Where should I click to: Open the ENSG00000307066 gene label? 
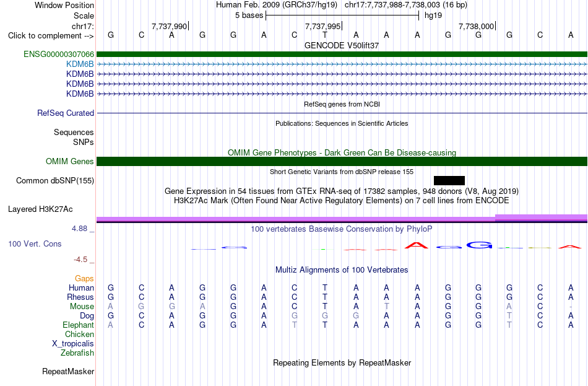tap(59, 55)
